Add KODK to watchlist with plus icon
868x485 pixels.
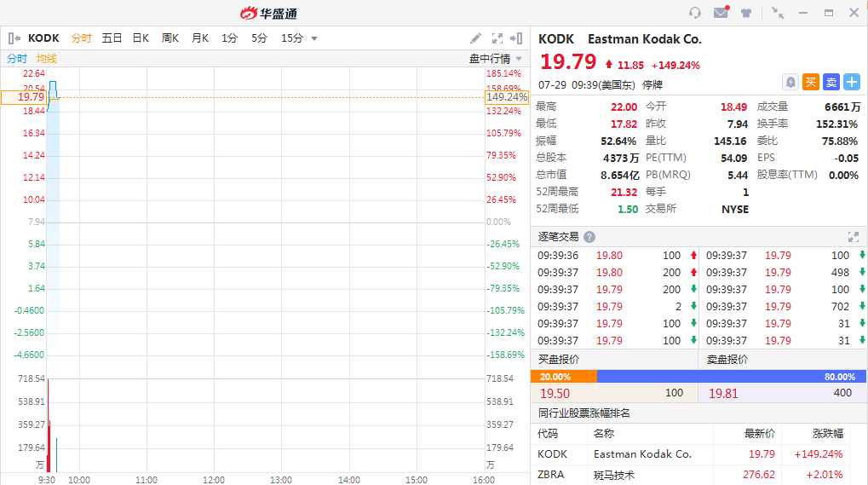[x=851, y=82]
